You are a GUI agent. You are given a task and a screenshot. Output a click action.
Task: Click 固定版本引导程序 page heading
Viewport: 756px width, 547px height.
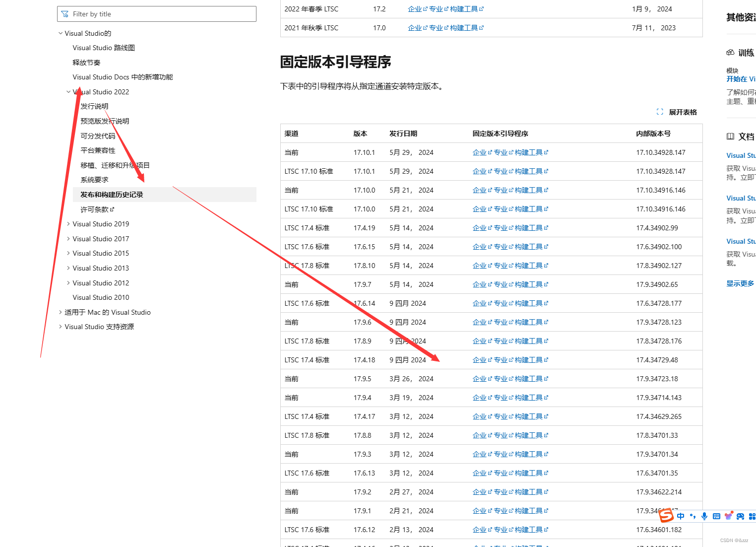336,62
